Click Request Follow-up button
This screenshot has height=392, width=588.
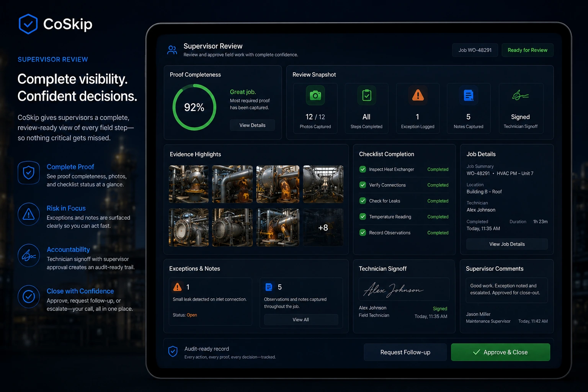[x=405, y=352]
